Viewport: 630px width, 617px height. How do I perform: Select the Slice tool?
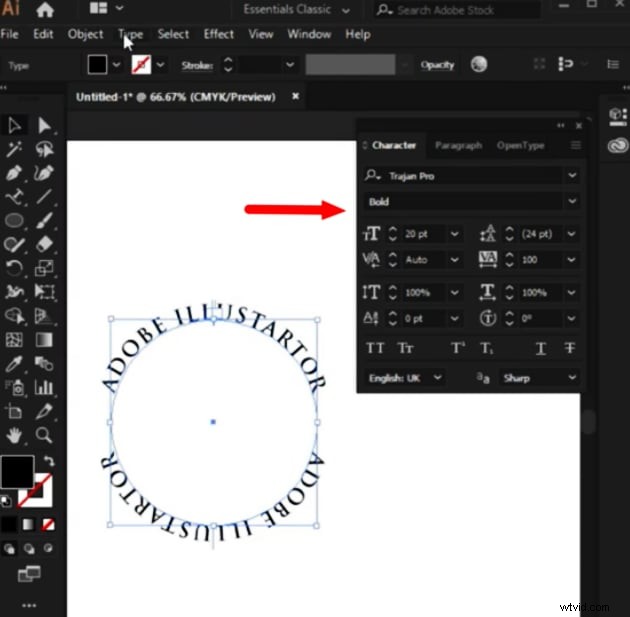44,411
